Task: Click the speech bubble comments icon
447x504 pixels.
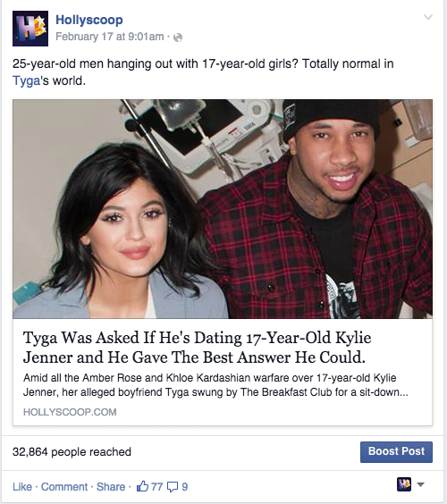Action: pyautogui.click(x=173, y=487)
